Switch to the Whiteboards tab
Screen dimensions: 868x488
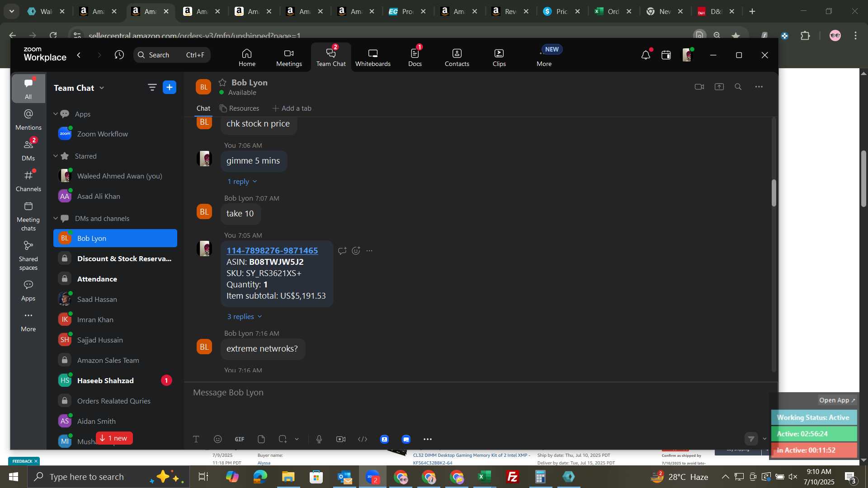[x=373, y=58]
